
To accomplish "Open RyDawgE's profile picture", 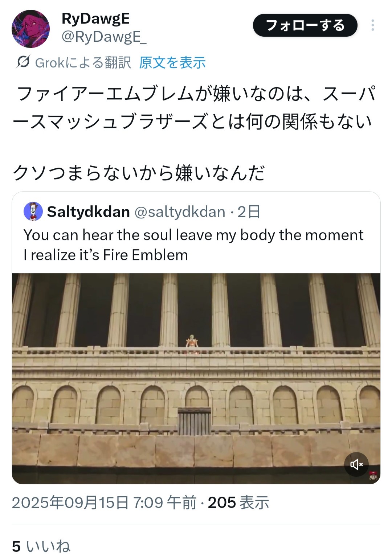I will (x=30, y=29).
